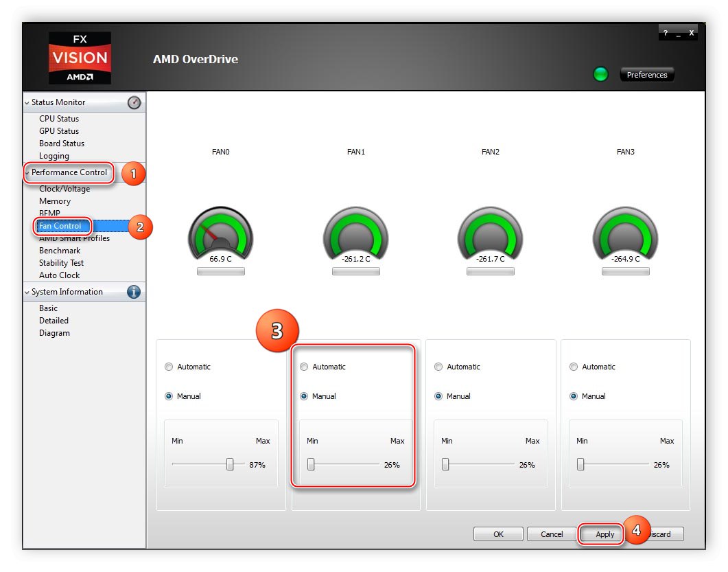Viewport: 728px width, 572px height.
Task: Open CPU Status page
Action: pos(59,119)
